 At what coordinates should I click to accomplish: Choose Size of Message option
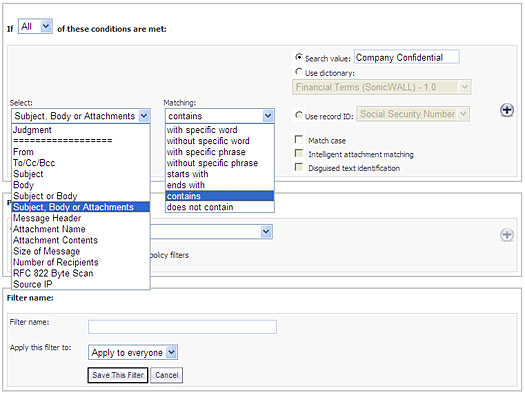coord(81,251)
